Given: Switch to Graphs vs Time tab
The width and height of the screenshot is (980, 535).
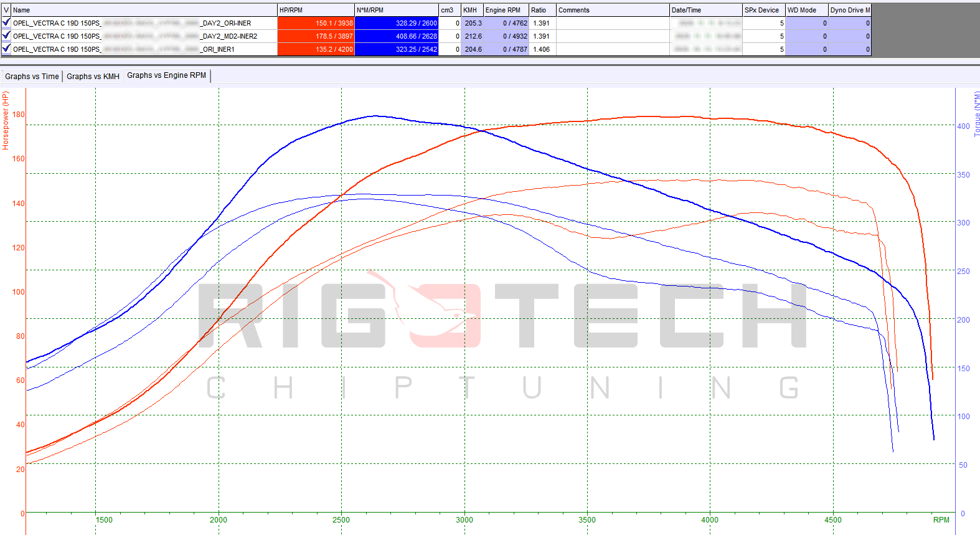Looking at the screenshot, I should 32,77.
